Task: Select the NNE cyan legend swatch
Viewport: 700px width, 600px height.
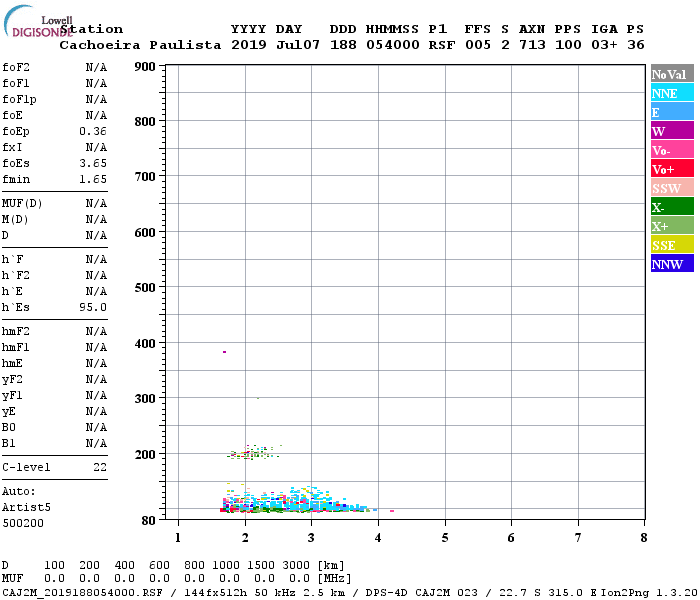Action: coord(672,93)
